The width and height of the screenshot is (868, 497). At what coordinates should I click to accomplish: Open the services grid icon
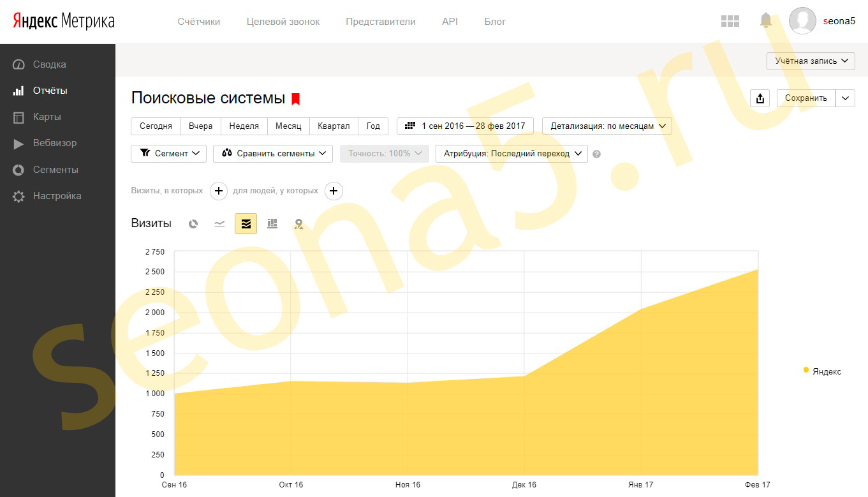click(730, 21)
